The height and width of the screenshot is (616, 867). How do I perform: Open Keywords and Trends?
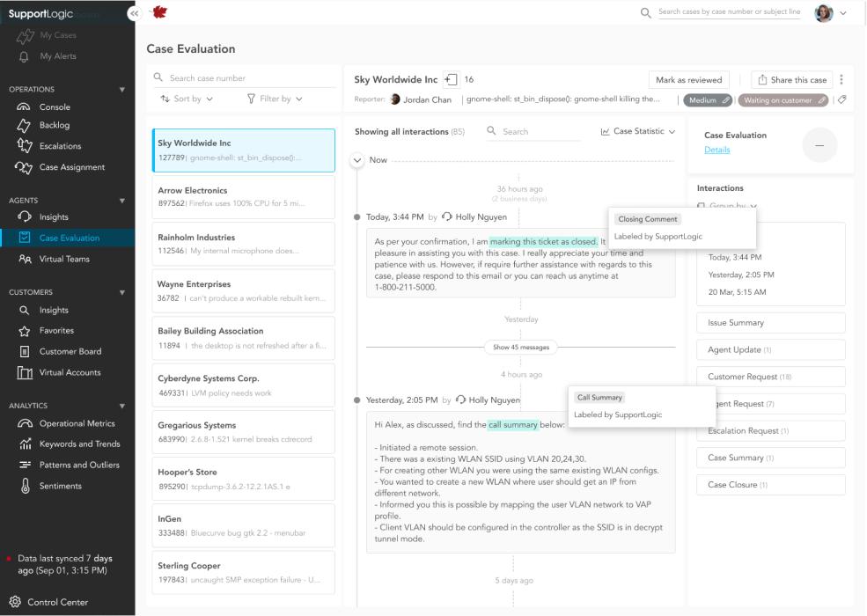(x=79, y=444)
